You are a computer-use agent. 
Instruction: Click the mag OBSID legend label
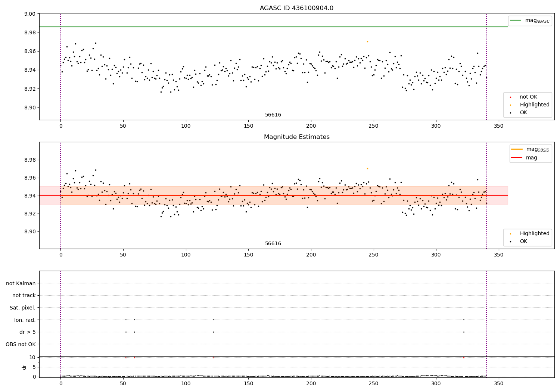coord(538,149)
